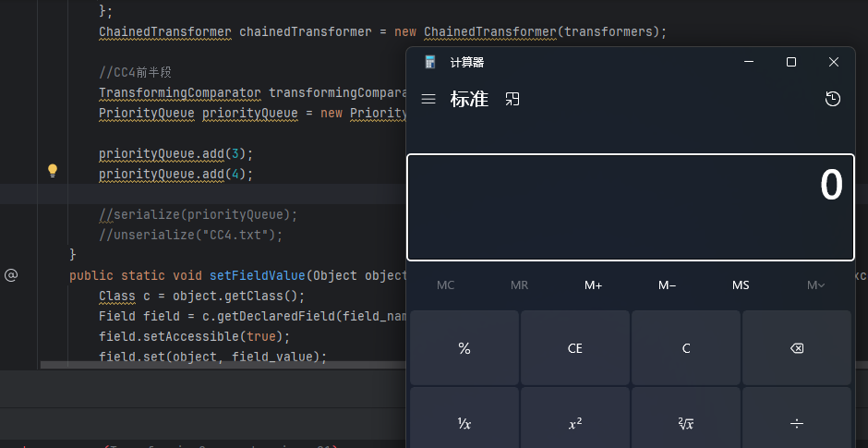Screen dimensions: 868x448
Task: Click the calculator display showing 0
Action: tap(630, 207)
